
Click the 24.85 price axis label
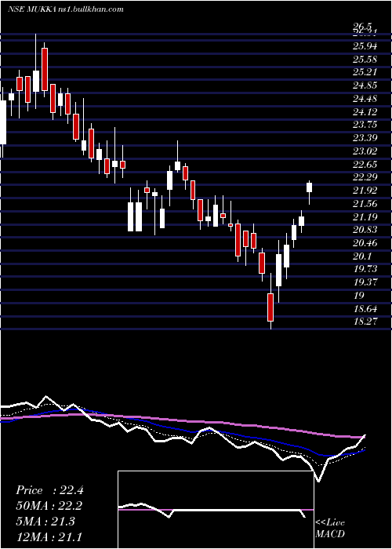pos(365,85)
